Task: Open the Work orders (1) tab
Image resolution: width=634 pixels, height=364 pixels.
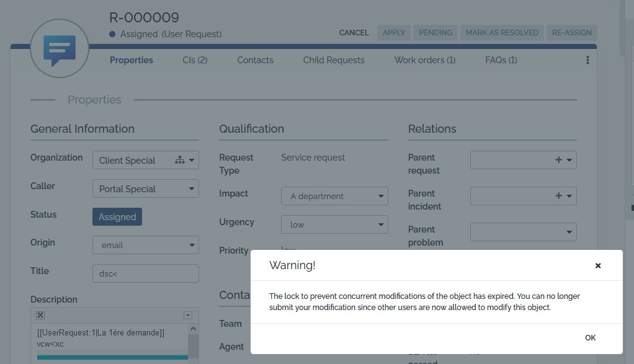Action: coord(425,60)
